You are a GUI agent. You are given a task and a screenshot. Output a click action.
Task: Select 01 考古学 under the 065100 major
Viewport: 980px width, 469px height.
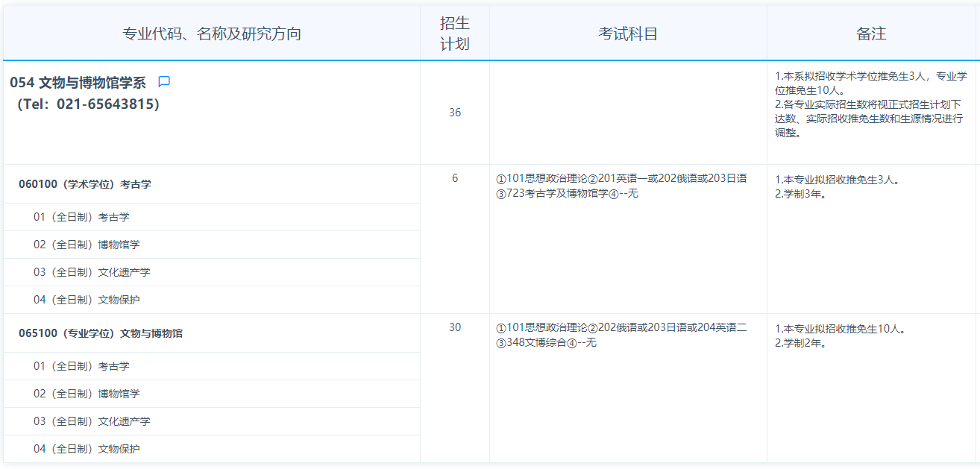(x=81, y=366)
